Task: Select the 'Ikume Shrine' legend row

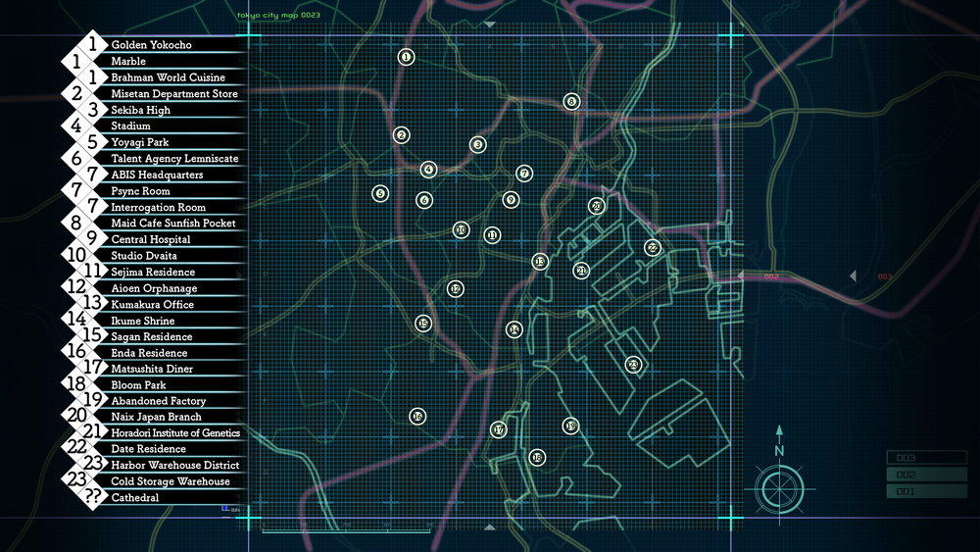Action: 143,321
